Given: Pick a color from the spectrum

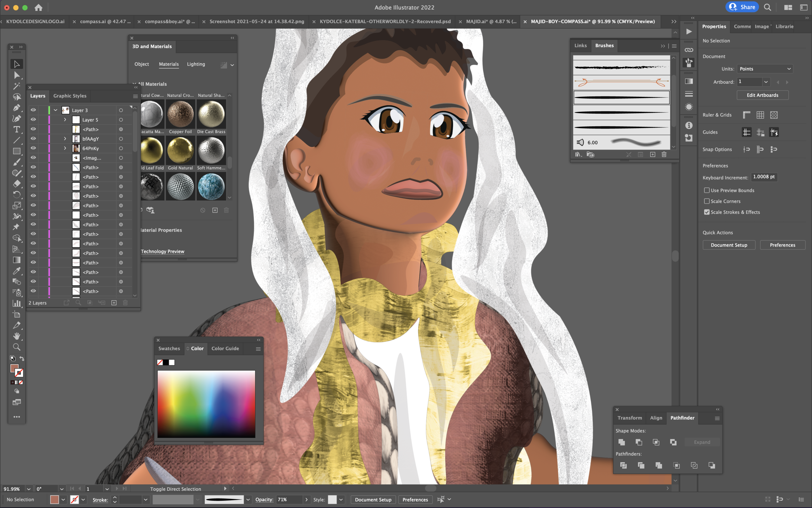Looking at the screenshot, I should [206, 404].
